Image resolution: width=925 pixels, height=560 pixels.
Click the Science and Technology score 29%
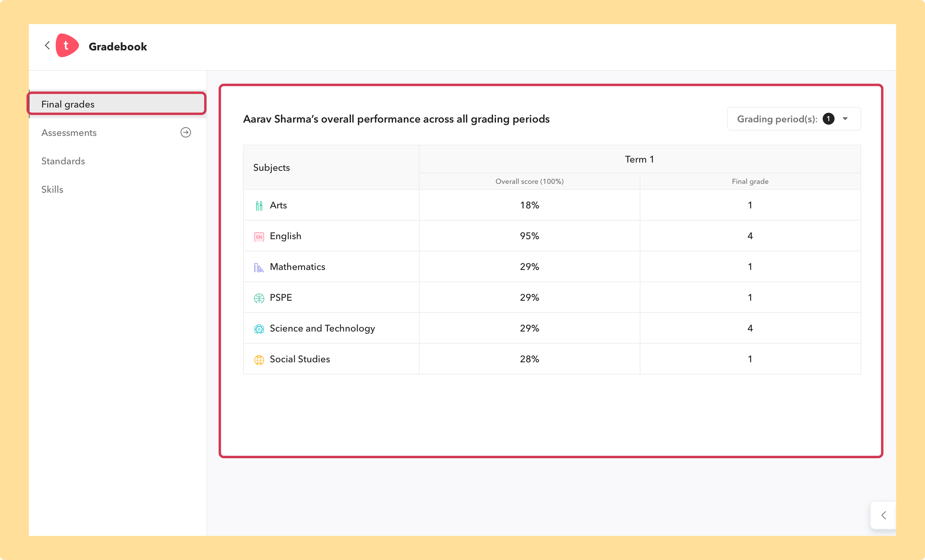[x=529, y=328]
